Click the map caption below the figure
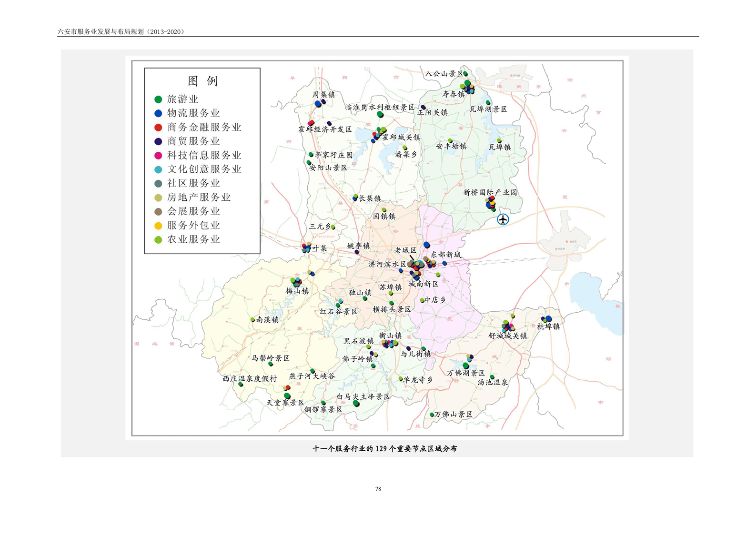This screenshot has height=534, width=756. coord(384,448)
